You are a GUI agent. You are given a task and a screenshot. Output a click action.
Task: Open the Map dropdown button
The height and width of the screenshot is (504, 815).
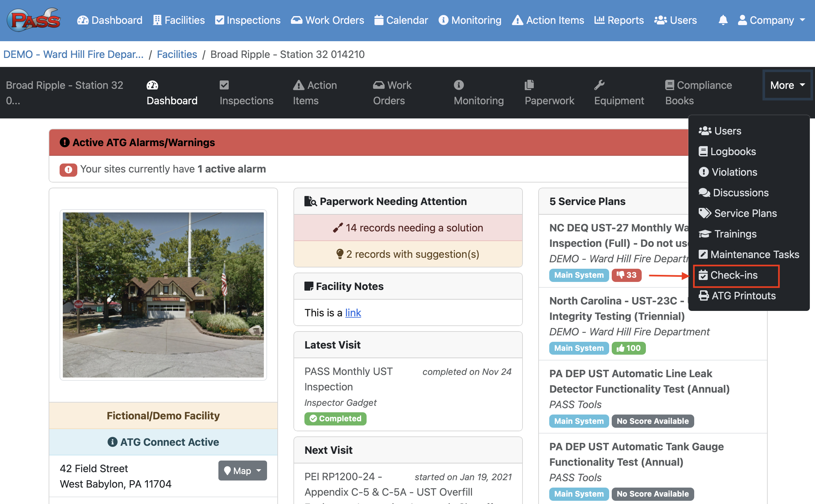(x=242, y=470)
